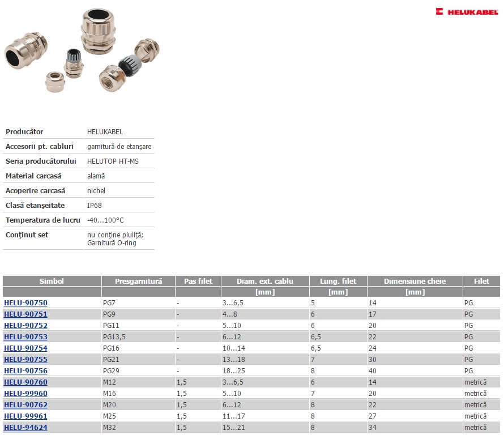
Task: Open the HELU-90753 product link
Action: (25, 336)
